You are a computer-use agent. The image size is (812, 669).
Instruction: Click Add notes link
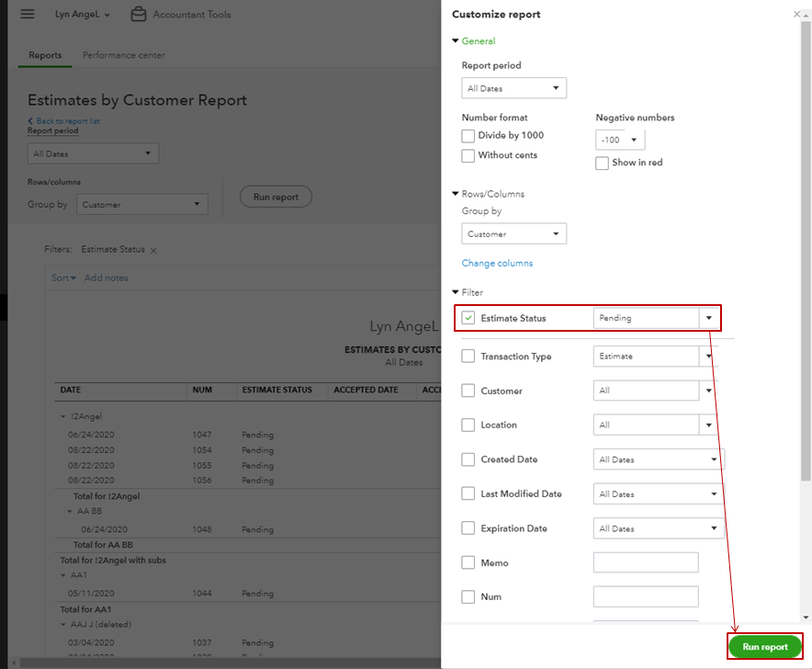click(x=107, y=278)
